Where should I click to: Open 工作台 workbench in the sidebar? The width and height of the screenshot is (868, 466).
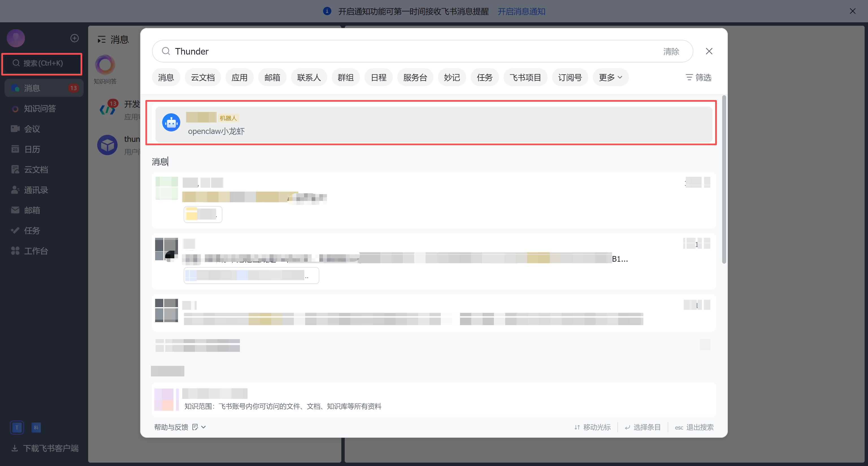36,251
